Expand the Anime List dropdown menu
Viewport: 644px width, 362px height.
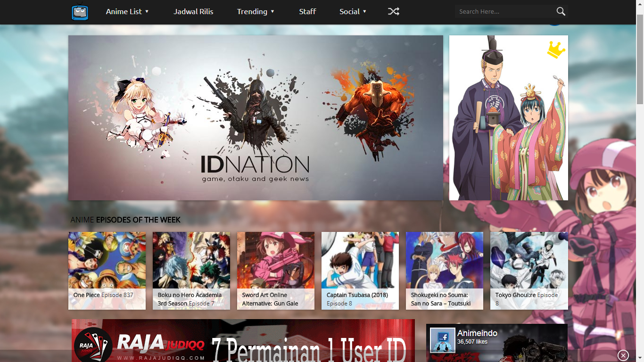127,11
